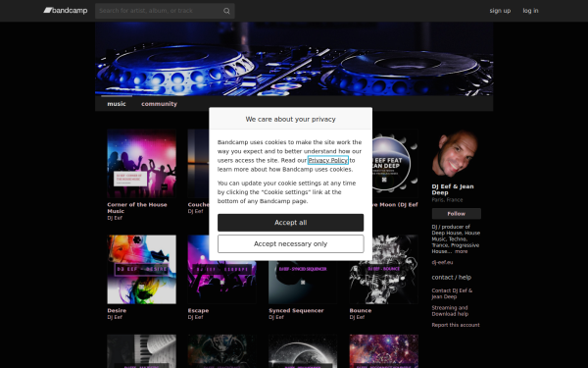Open the piano keys album cover in bottom row
The width and height of the screenshot is (588, 368).
click(141, 351)
